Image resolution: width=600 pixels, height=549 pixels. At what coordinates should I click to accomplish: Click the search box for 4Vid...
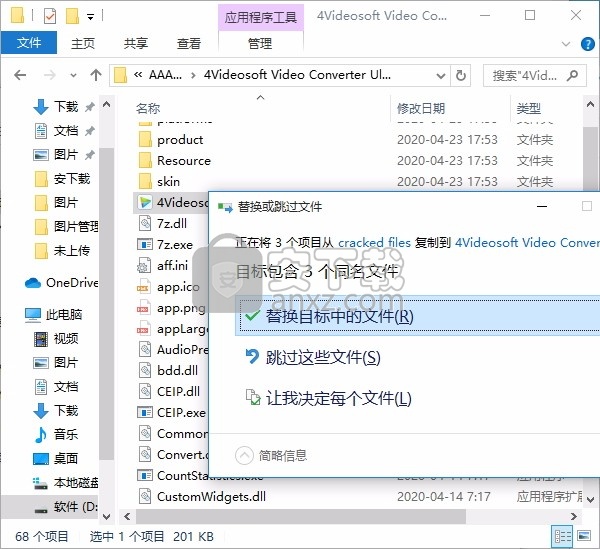[535, 76]
